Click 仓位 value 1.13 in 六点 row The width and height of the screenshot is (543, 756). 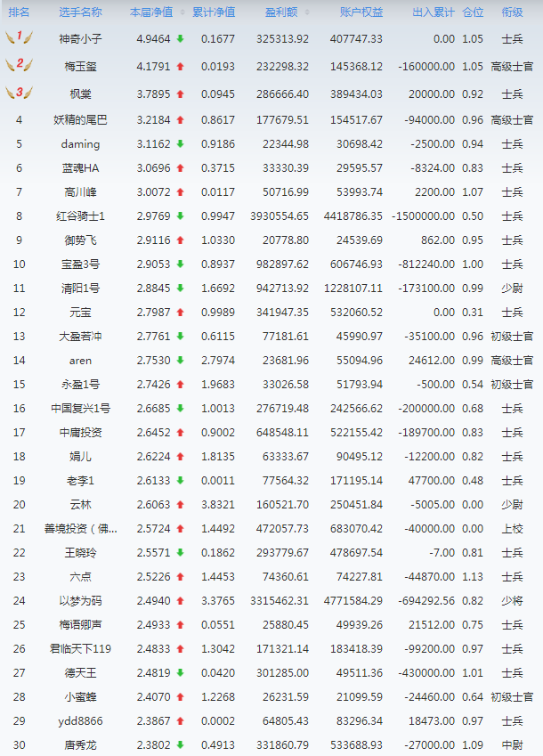473,577
